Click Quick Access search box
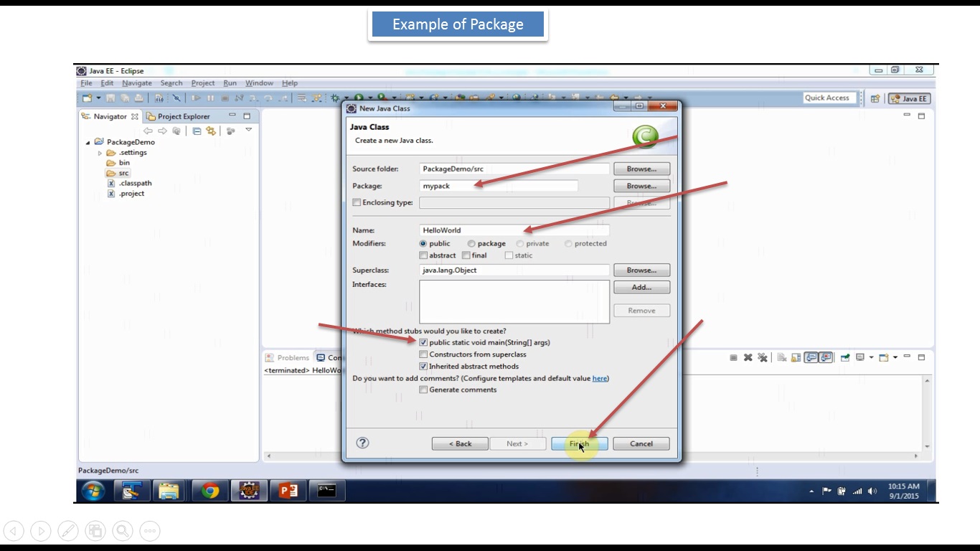 pyautogui.click(x=830, y=98)
